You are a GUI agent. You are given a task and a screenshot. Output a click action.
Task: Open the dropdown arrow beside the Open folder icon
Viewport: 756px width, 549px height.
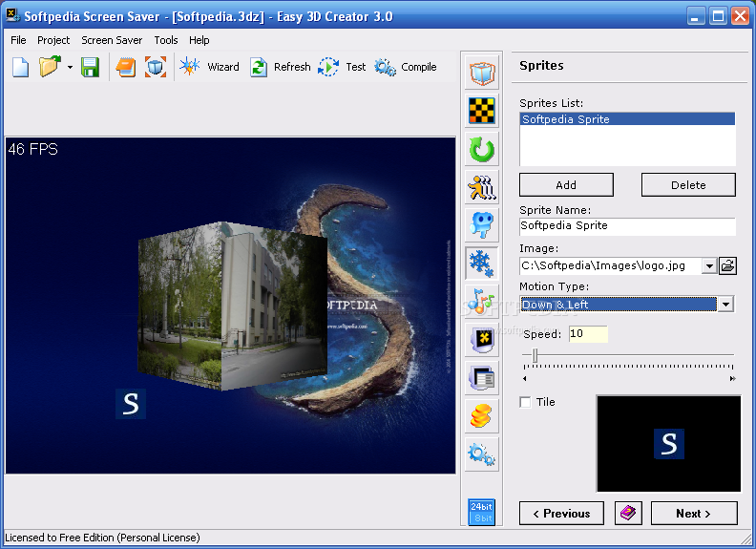[70, 67]
